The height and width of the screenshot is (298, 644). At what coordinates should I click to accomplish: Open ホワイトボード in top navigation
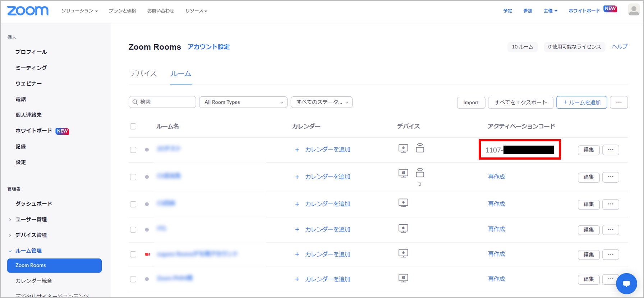584,11
